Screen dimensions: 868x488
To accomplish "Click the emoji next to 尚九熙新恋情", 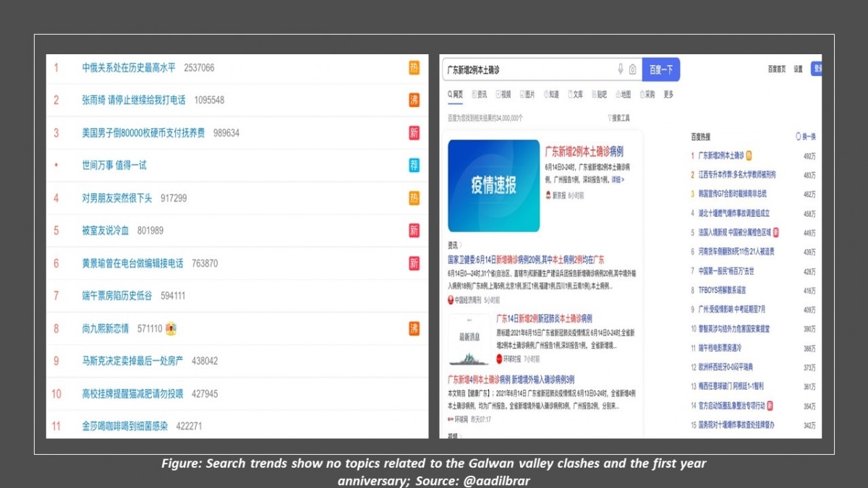I will tap(171, 328).
